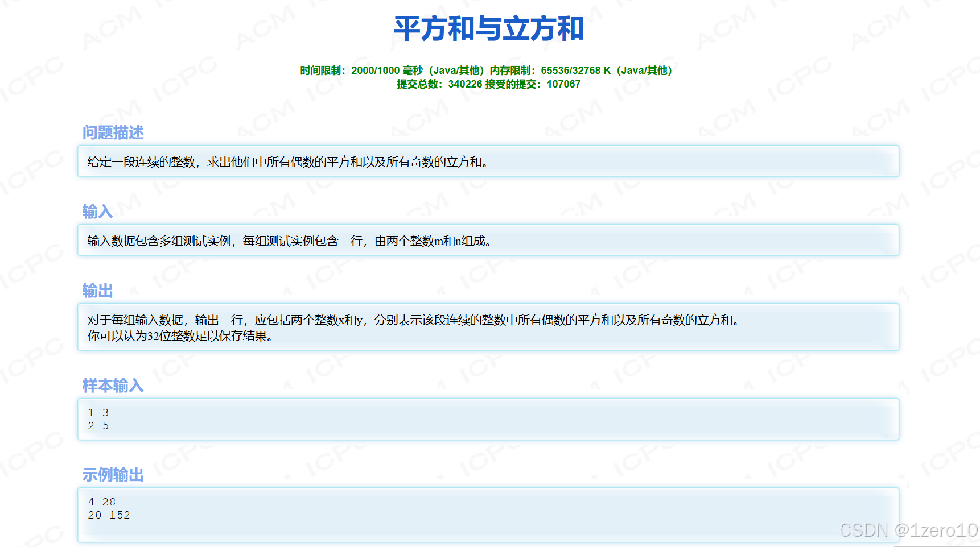This screenshot has width=980, height=547.
Task: Click sample output line "20 152"
Action: (x=109, y=515)
